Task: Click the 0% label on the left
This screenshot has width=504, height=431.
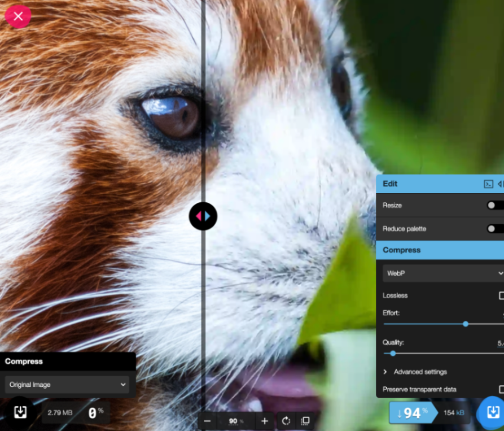Action: [96, 413]
